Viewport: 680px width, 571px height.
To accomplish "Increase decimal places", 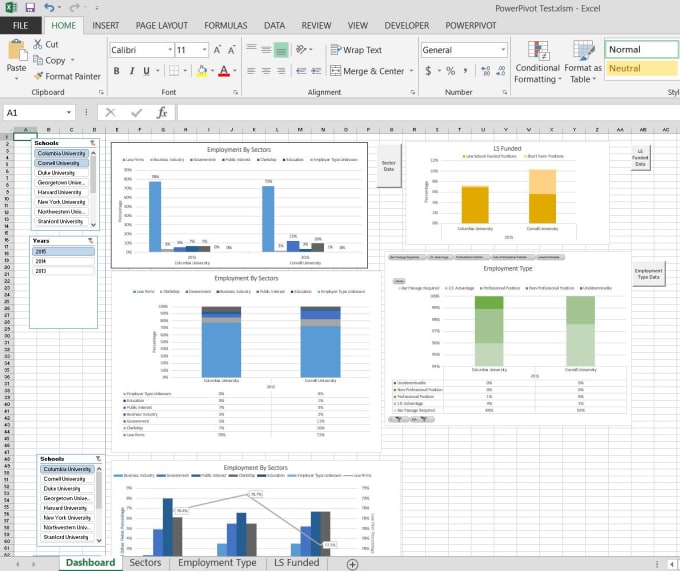I will coord(486,71).
